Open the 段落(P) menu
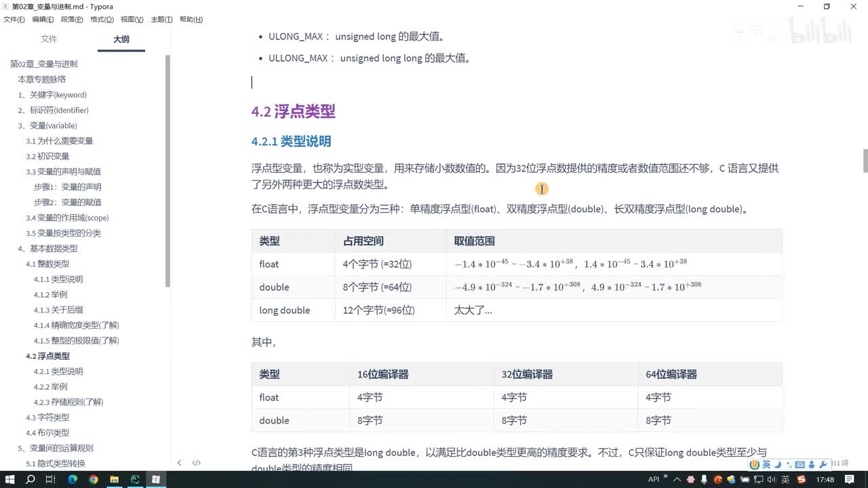 click(72, 20)
